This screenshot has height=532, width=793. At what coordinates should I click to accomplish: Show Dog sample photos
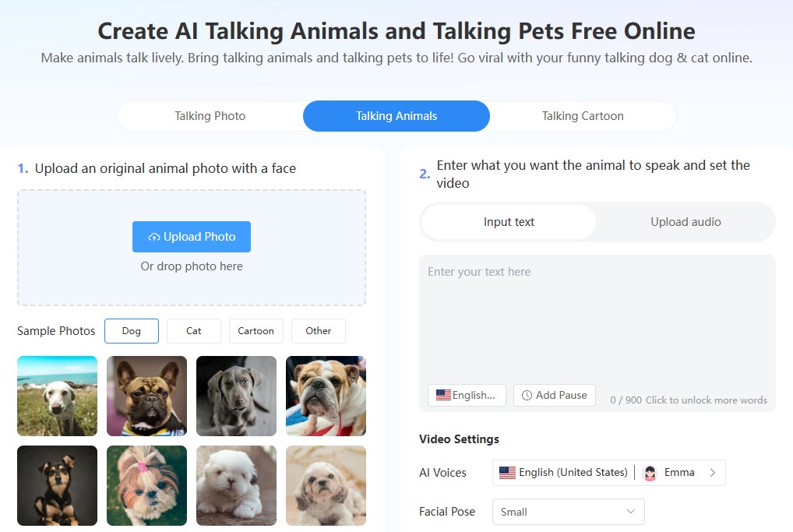pyautogui.click(x=132, y=331)
